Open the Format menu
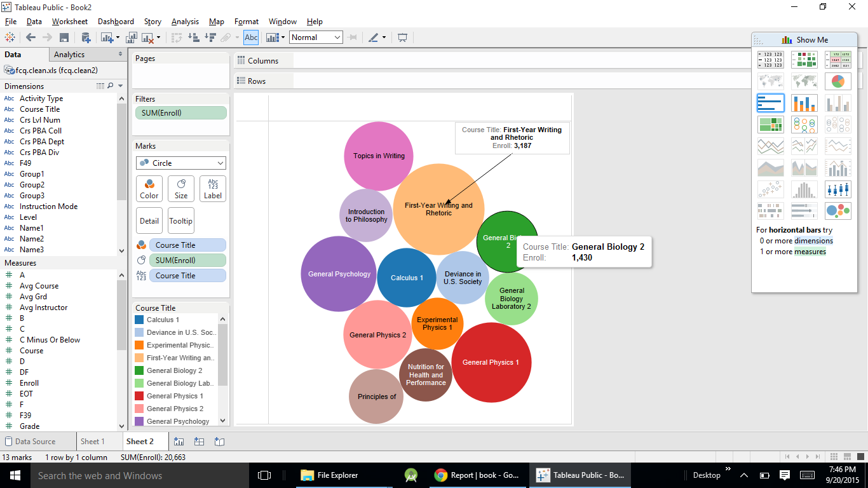868x488 pixels. click(247, 22)
